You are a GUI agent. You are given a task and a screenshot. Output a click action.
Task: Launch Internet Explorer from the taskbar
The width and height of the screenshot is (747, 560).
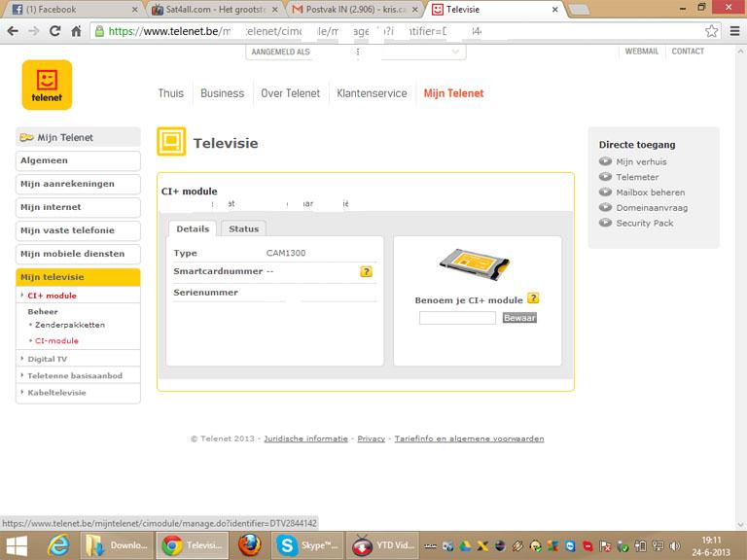[58, 545]
